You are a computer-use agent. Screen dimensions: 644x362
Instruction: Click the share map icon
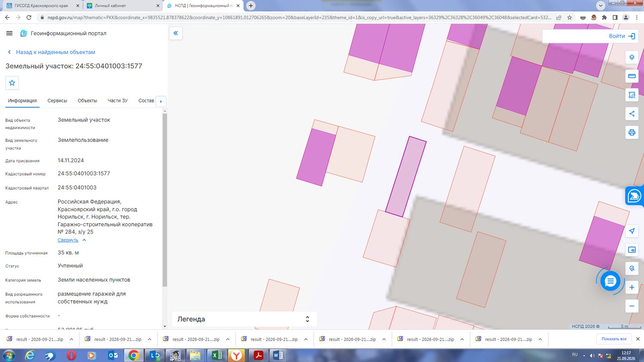tap(632, 114)
